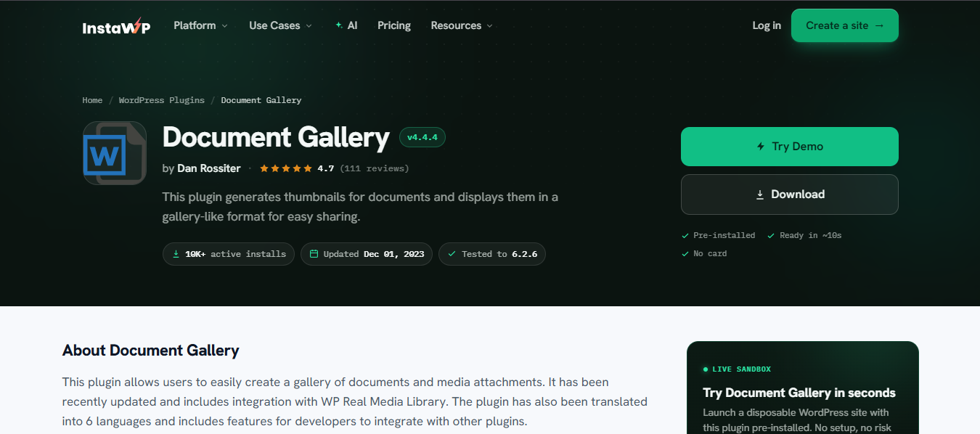Expand the Use Cases menu chevron
Screen dimensions: 980x434
click(309, 26)
